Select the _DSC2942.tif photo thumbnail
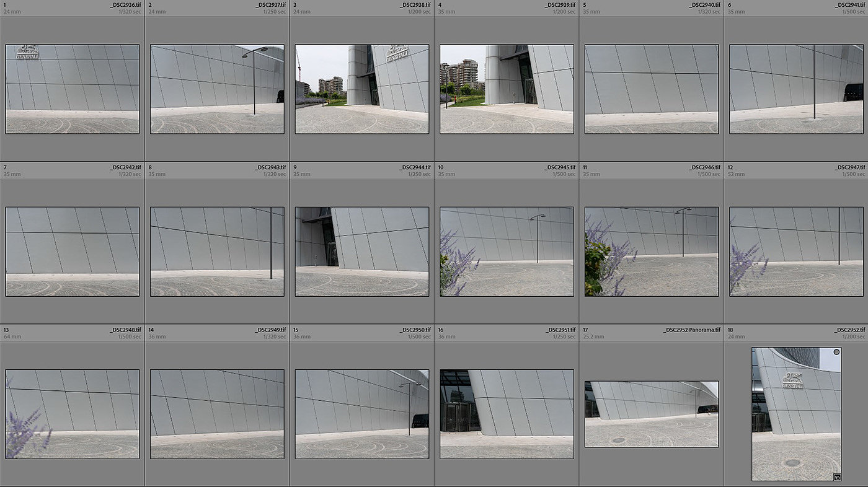This screenshot has width=868, height=487. (x=72, y=252)
